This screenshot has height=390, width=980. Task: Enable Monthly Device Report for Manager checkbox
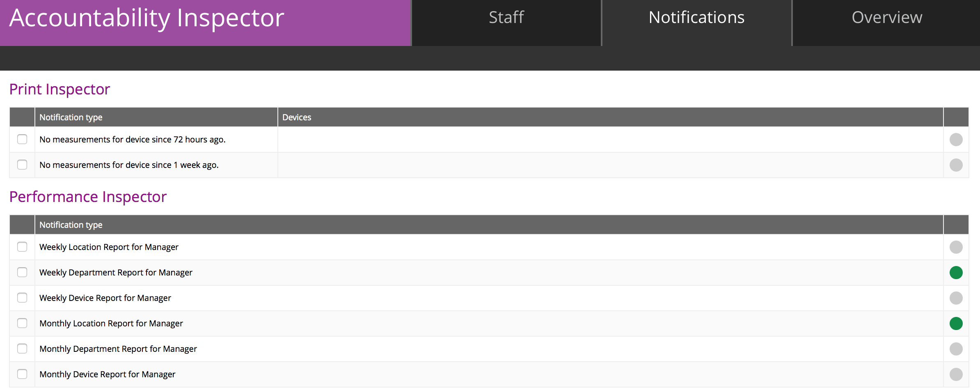point(22,374)
